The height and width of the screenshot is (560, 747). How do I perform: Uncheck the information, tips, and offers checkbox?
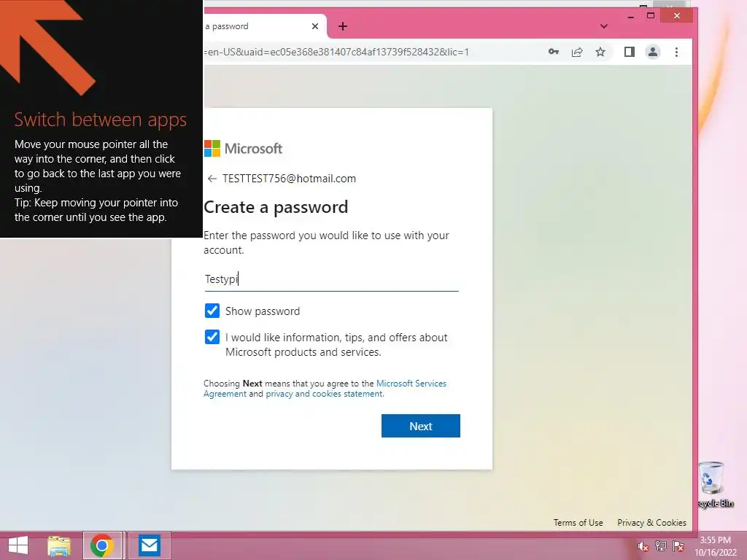pos(212,337)
